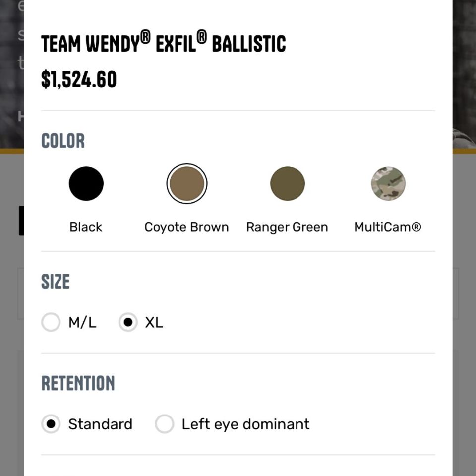The image size is (476, 476).
Task: Select the Black color swatch
Action: coord(86,183)
